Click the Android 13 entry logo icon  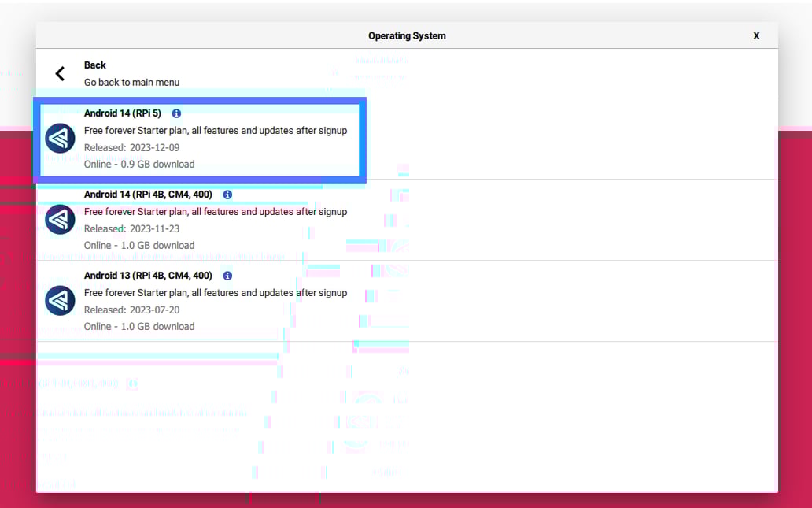60,301
